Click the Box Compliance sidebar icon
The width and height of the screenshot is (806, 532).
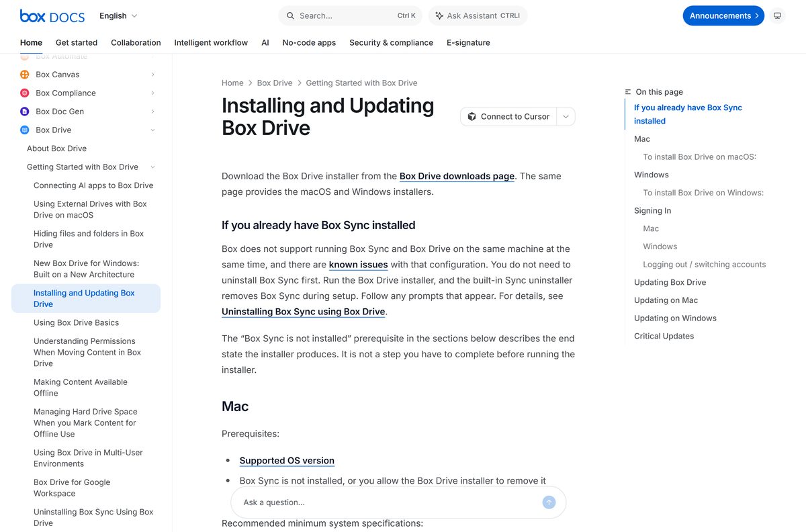pos(25,93)
